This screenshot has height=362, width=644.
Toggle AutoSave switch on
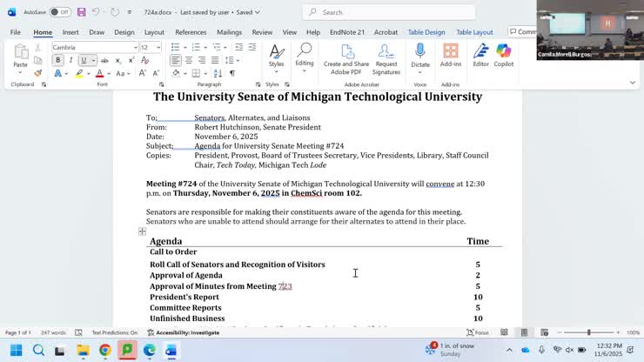[x=60, y=12]
